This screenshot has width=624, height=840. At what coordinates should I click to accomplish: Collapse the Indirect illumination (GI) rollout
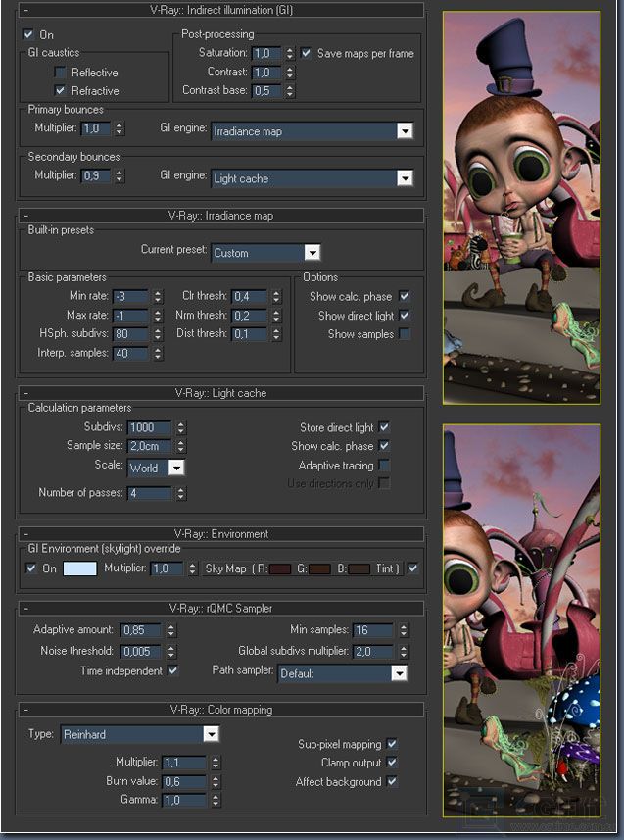(x=221, y=10)
